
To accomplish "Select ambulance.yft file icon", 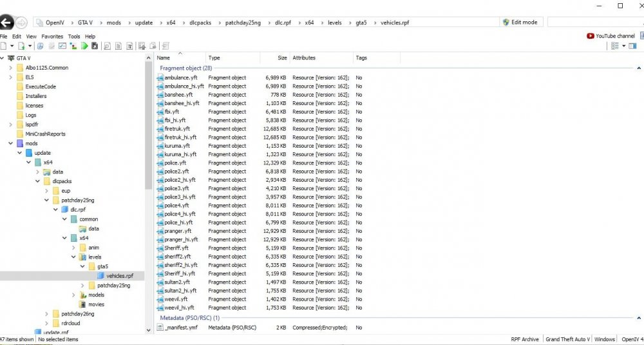I will (160, 78).
